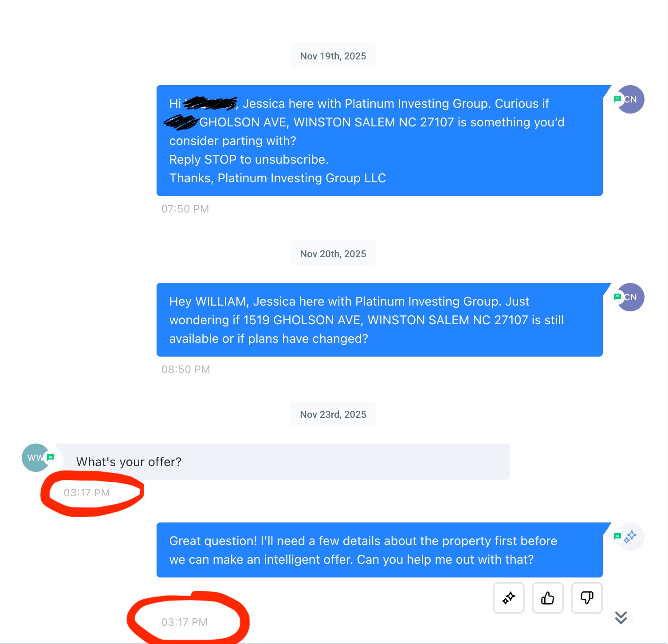The width and height of the screenshot is (668, 644).
Task: Jump to latest with double chevron
Action: (621, 617)
